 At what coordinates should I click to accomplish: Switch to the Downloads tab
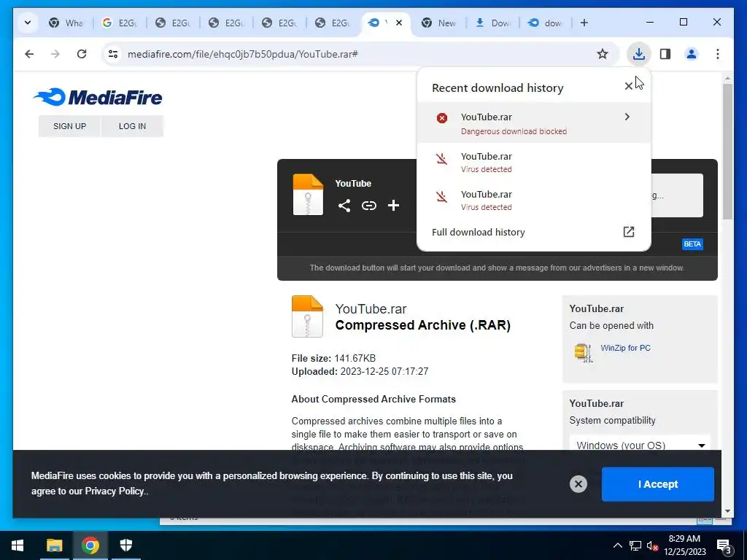(x=492, y=23)
